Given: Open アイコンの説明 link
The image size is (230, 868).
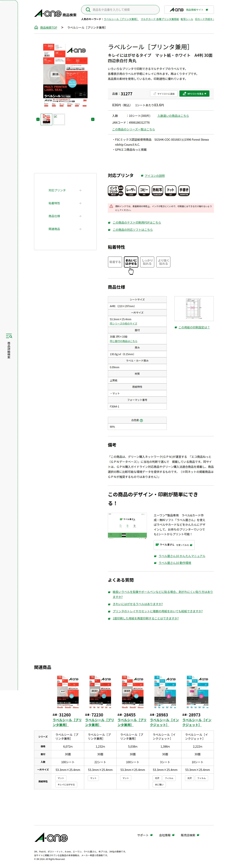Looking at the screenshot, I should click(155, 176).
